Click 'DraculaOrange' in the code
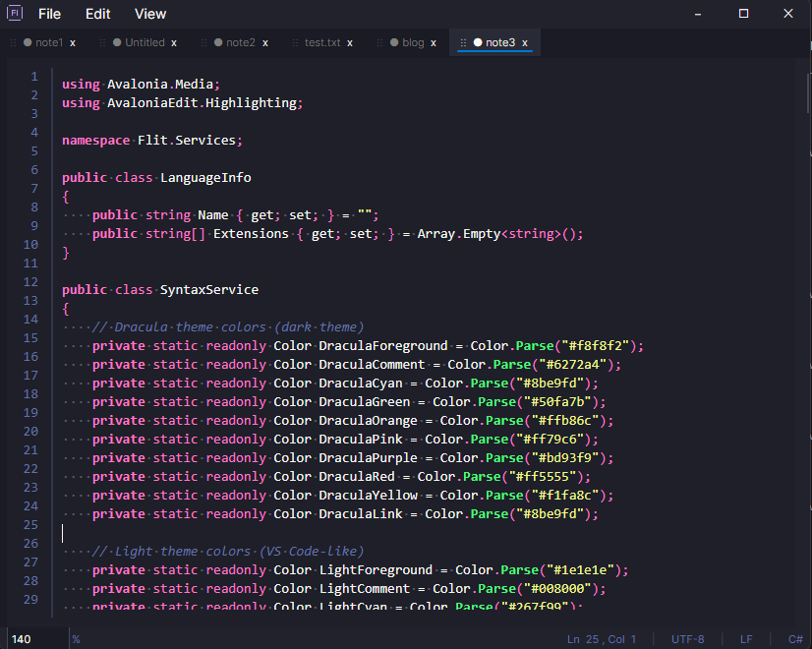Viewport: 812px width, 649px height. pyautogui.click(x=369, y=421)
